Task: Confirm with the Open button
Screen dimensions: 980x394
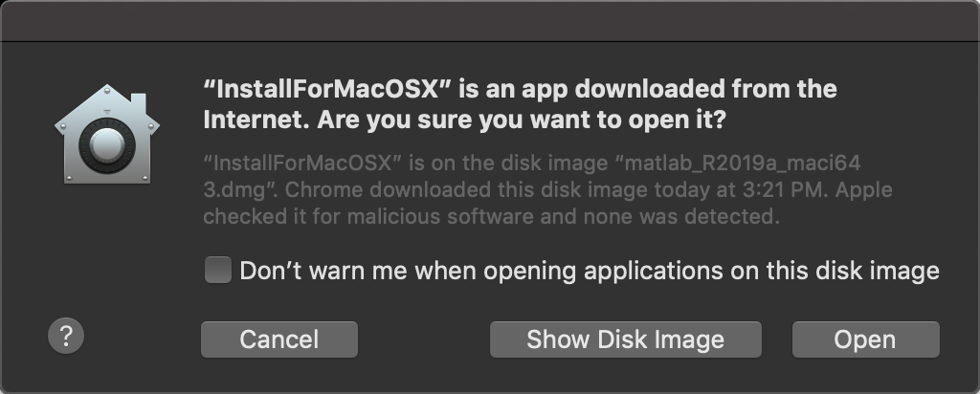Action: (x=865, y=339)
